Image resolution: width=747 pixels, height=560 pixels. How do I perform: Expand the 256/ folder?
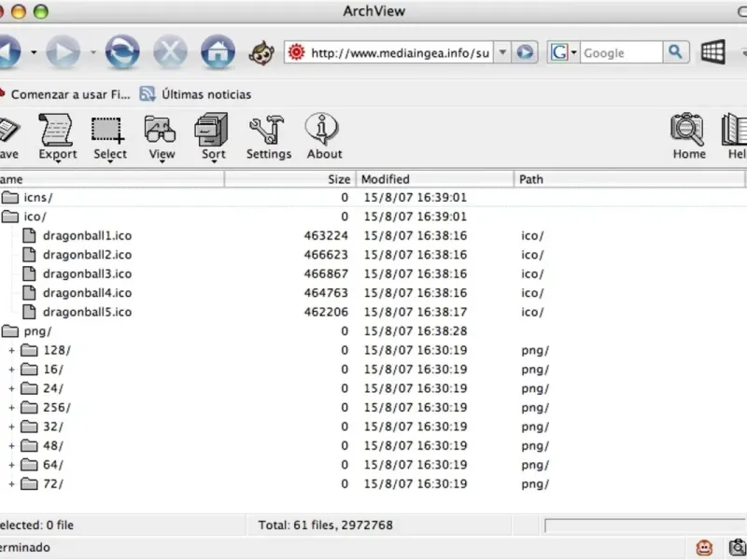[x=11, y=408]
